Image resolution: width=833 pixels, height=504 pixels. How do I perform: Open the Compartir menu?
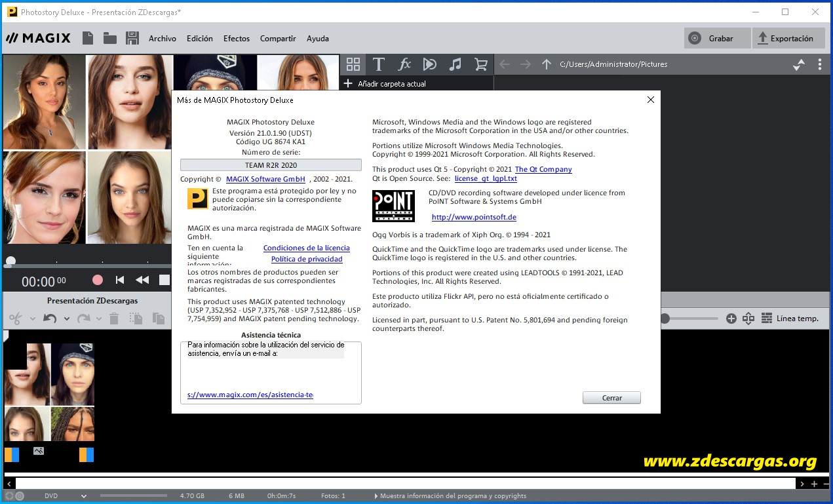[x=278, y=38]
